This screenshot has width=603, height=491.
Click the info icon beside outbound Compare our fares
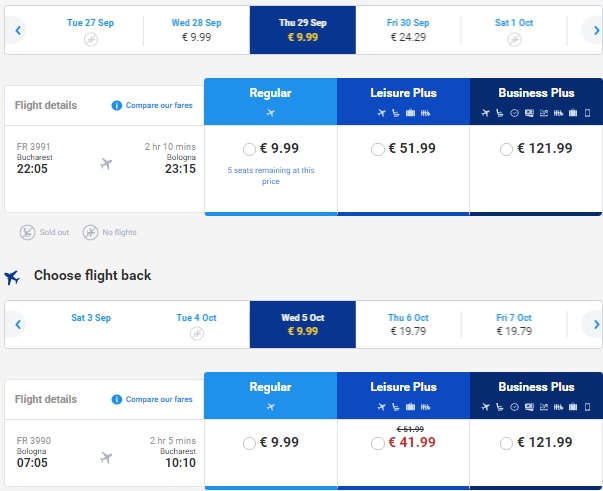tap(117, 105)
